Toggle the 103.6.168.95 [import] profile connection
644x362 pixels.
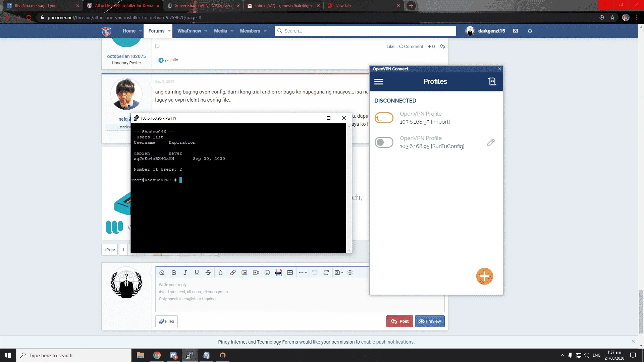384,118
